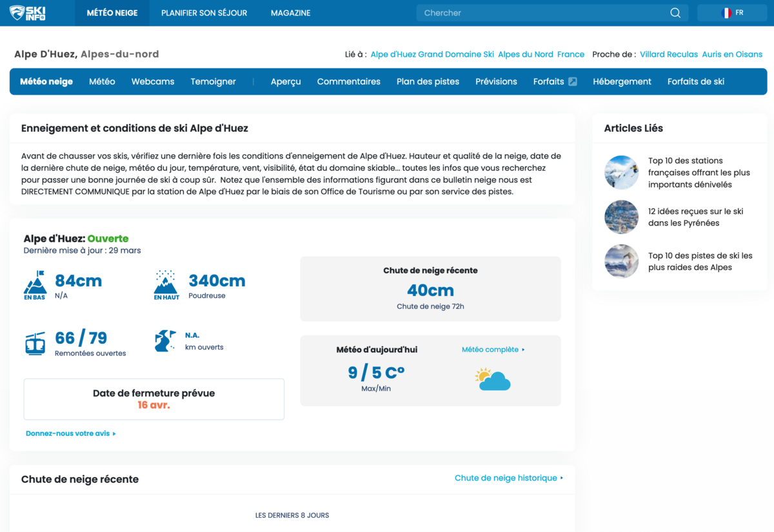
Task: Click the French flag icon
Action: coord(726,13)
